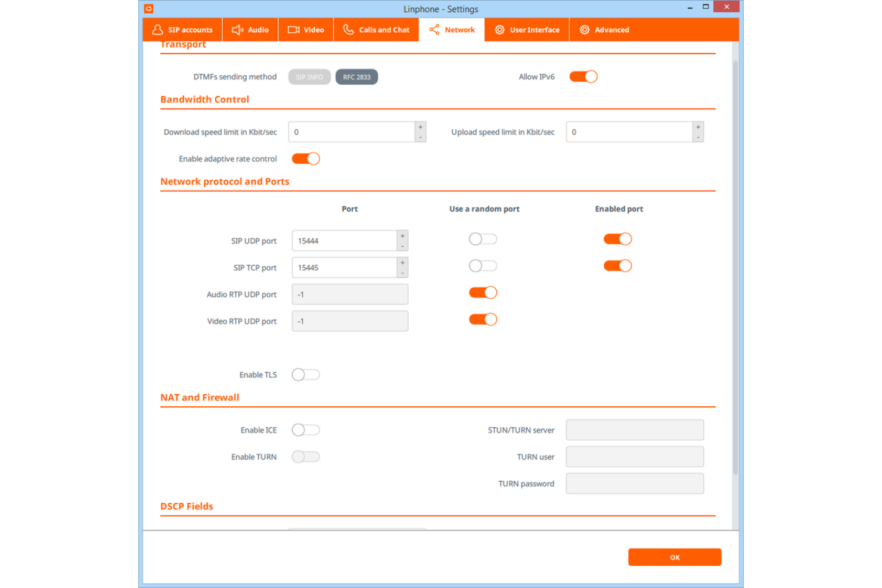Screen dimensions: 882x588
Task: Click the Audio speaker icon
Action: coord(237,30)
